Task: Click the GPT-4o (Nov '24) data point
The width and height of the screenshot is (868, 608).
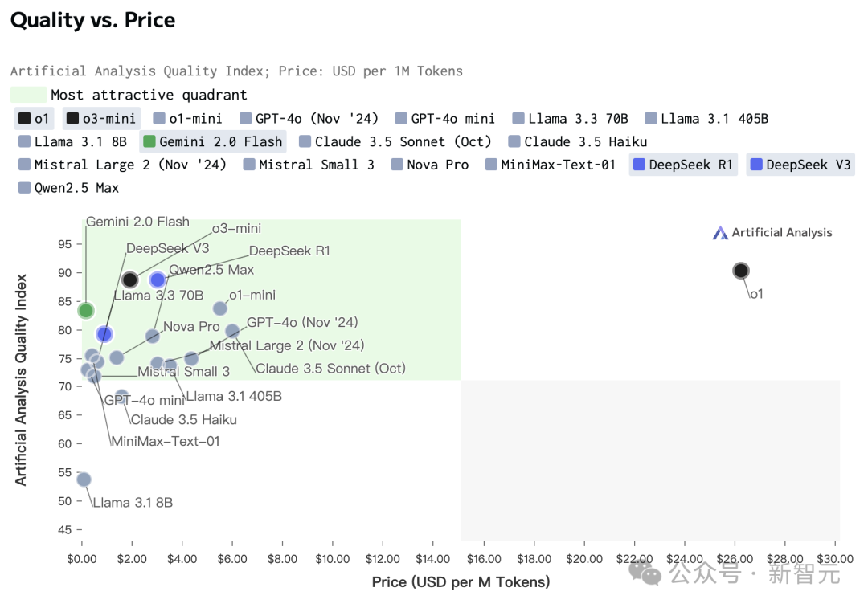Action: click(x=232, y=331)
